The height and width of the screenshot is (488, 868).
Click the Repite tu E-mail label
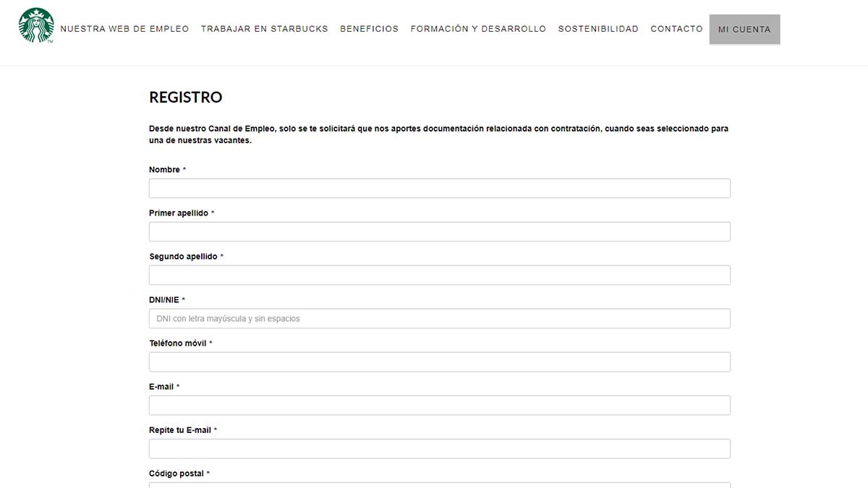pos(179,430)
